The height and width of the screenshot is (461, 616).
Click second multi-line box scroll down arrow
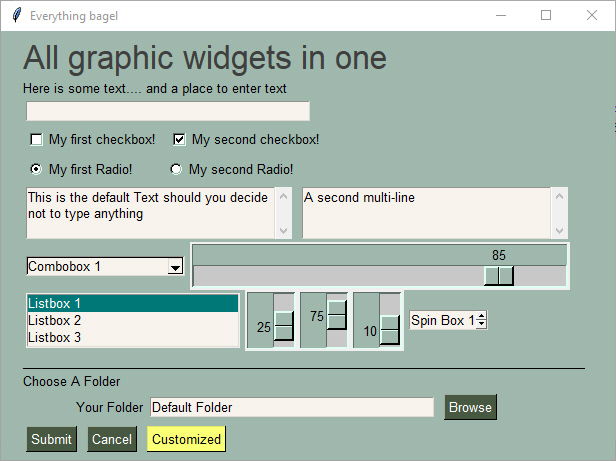pyautogui.click(x=559, y=230)
